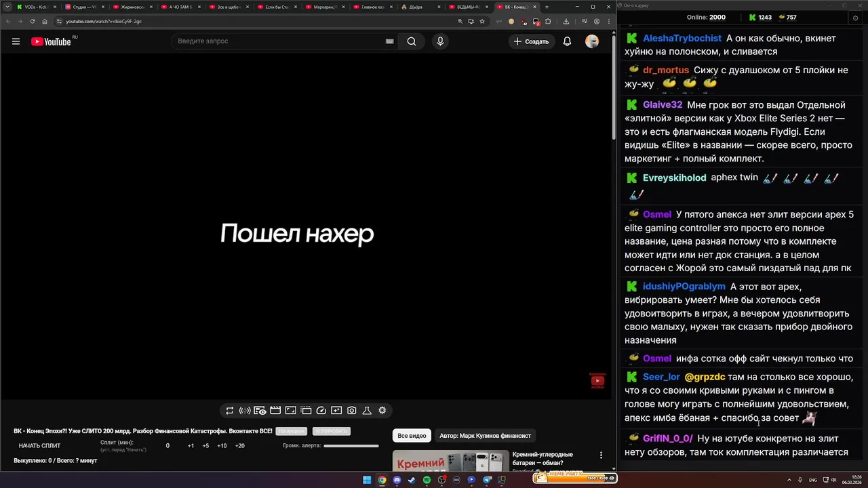Toggle the loop icon in the player toolbar

click(x=230, y=411)
